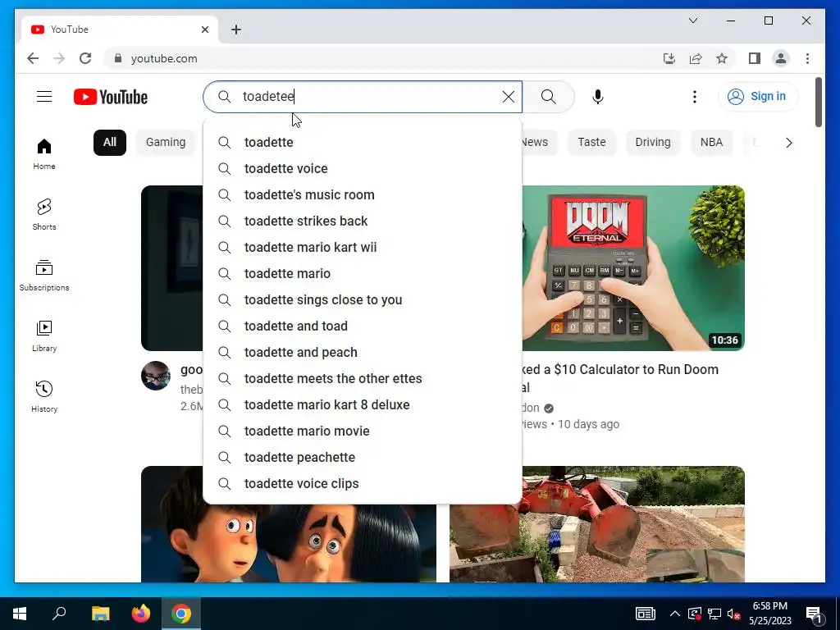Select the NBA filter chip
The width and height of the screenshot is (840, 630).
pos(711,143)
